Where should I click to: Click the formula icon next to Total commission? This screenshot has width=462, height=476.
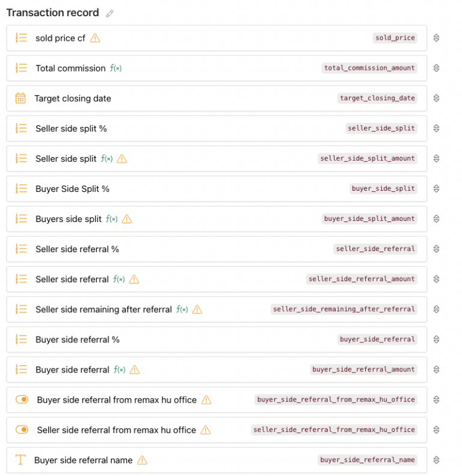pyautogui.click(x=115, y=68)
